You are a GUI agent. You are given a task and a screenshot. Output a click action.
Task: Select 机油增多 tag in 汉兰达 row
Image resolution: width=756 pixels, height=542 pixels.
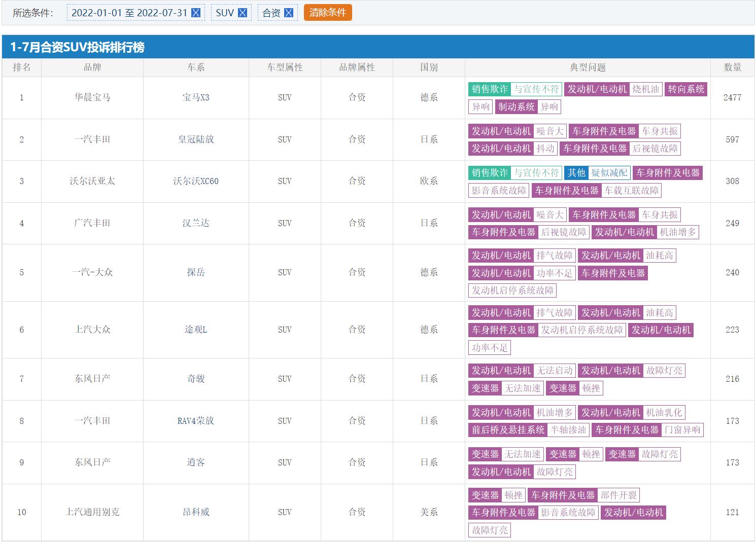(678, 232)
